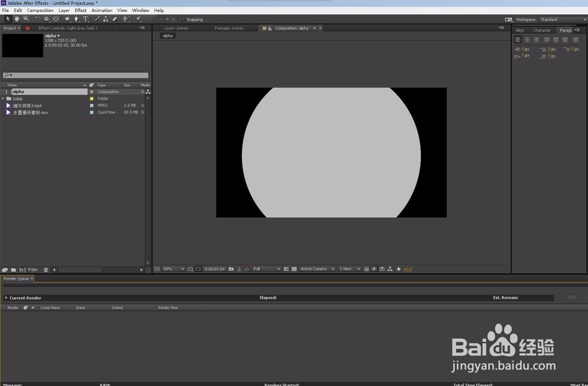Toggle Fast Previews button
Viewport: 588px width, 386px height.
(374, 269)
